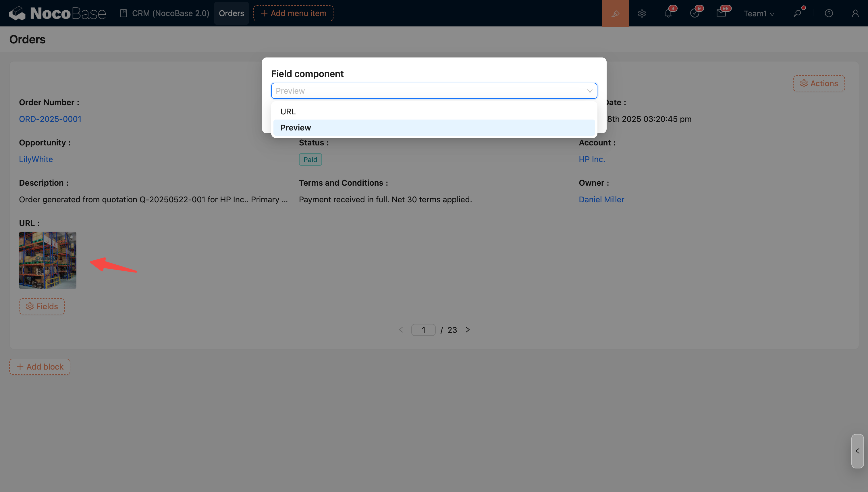The height and width of the screenshot is (492, 868).
Task: Open the settings gear in top bar
Action: pos(642,14)
